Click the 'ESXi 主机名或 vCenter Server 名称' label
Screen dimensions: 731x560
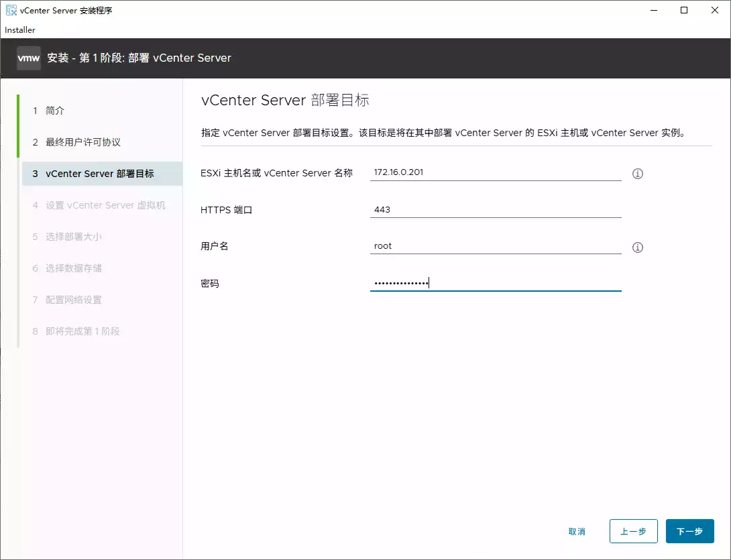[276, 173]
